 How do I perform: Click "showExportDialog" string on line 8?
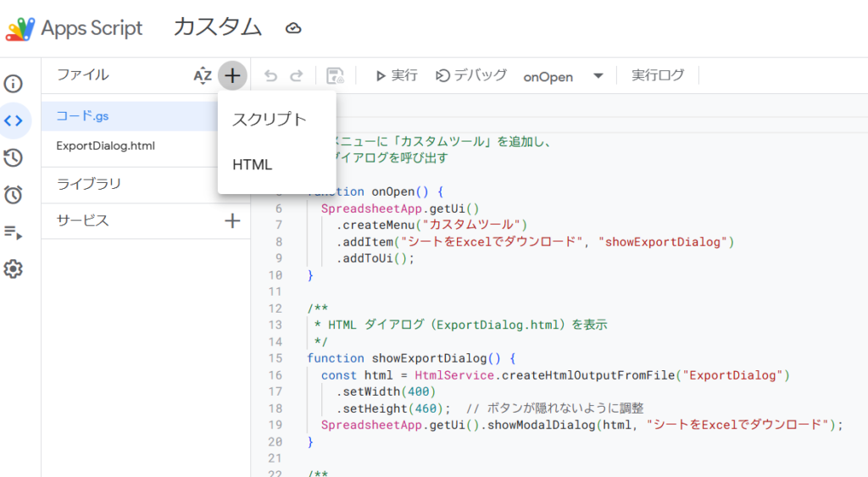(663, 241)
